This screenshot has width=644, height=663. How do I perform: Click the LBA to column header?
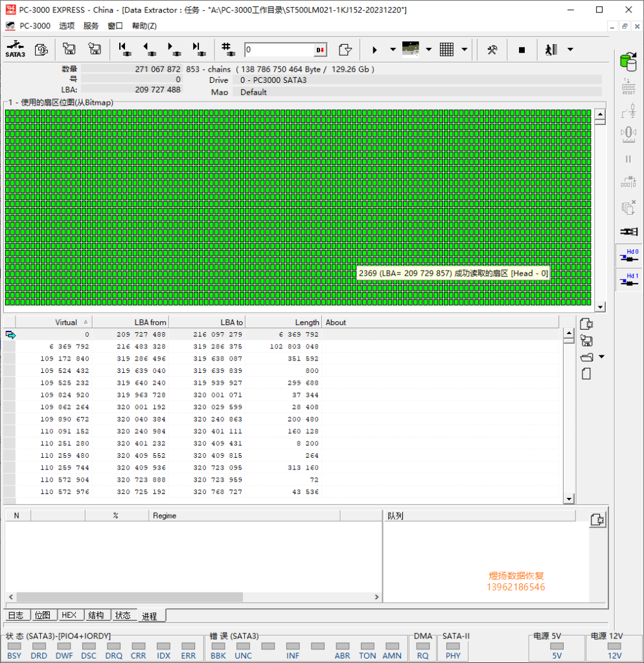207,322
